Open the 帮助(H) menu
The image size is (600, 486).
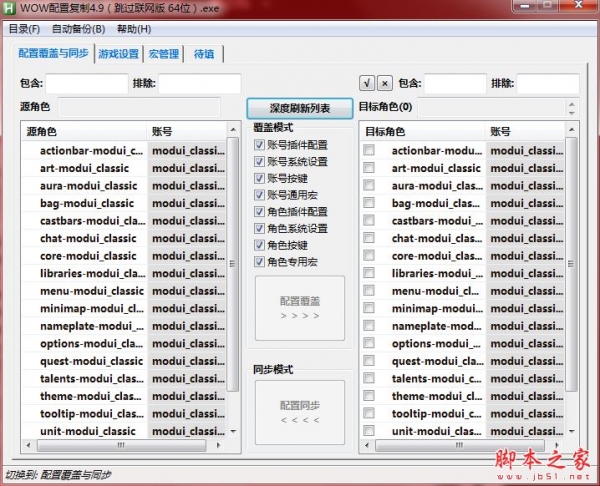click(134, 29)
